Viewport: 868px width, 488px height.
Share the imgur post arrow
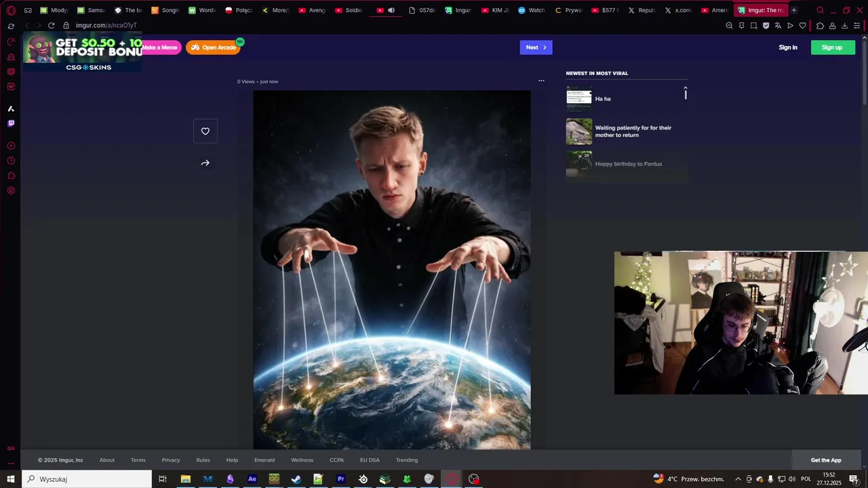click(205, 163)
